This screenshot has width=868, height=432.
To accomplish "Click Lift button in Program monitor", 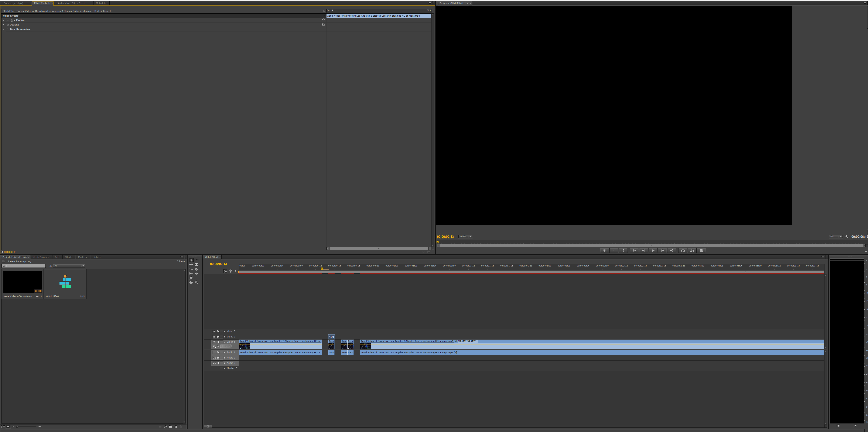I will pyautogui.click(x=683, y=250).
